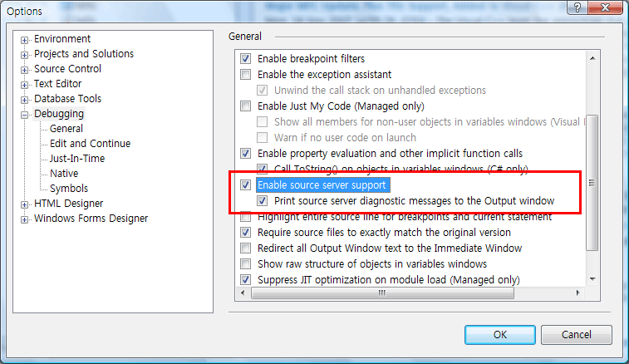Expand the Text Editor node

pyautogui.click(x=25, y=84)
